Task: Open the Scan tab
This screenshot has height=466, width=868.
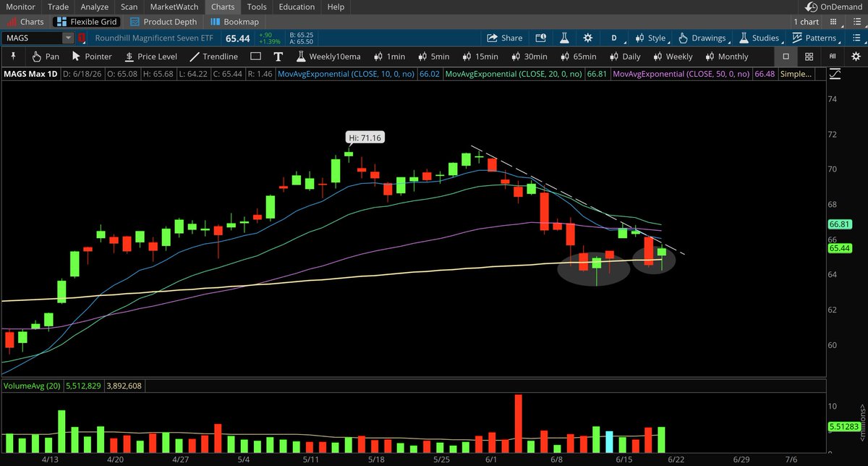Action: click(x=129, y=7)
